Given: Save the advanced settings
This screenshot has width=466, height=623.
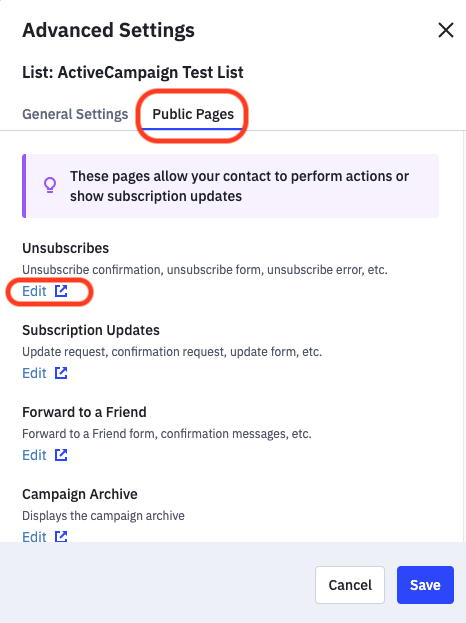Looking at the screenshot, I should point(425,585).
